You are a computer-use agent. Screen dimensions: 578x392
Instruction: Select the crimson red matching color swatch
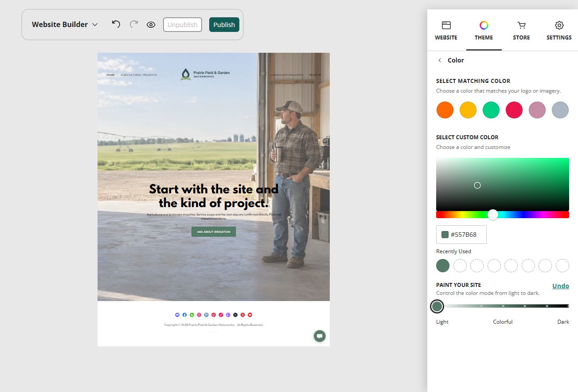(x=514, y=110)
